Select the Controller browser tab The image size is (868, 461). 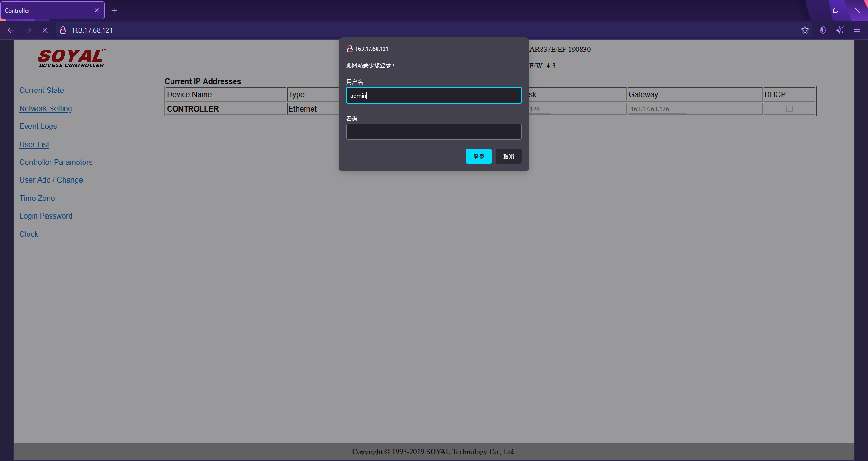pyautogui.click(x=52, y=10)
